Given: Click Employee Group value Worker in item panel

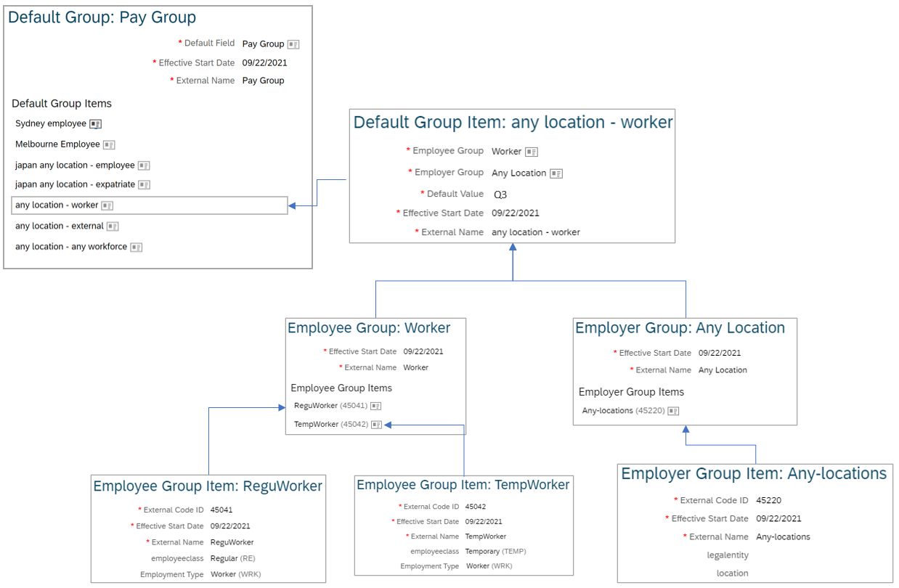Looking at the screenshot, I should click(506, 152).
